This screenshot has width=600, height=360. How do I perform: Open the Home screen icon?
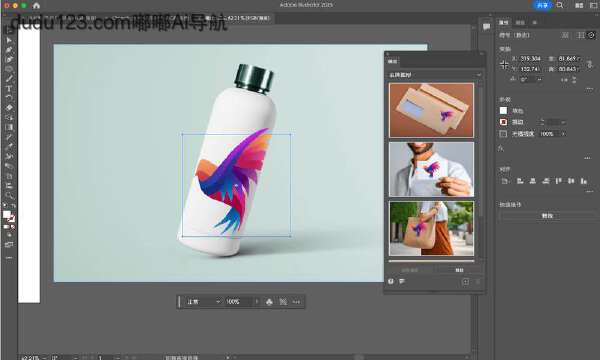click(36, 5)
